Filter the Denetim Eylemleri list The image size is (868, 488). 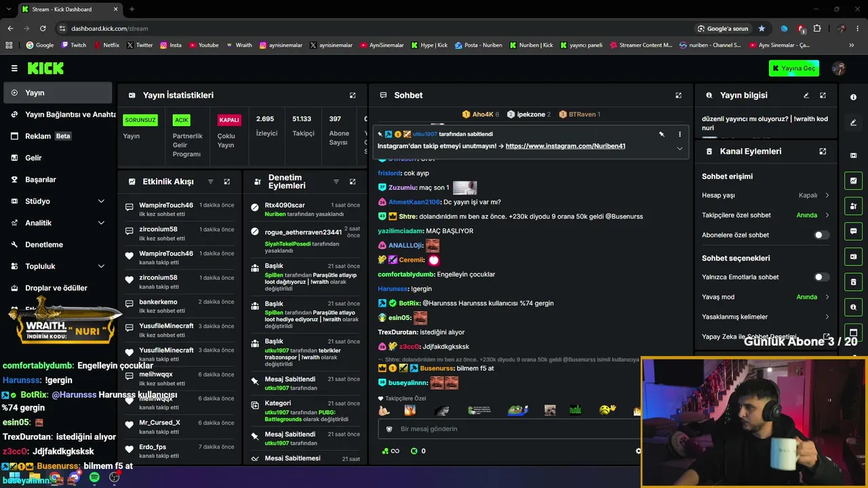point(336,182)
